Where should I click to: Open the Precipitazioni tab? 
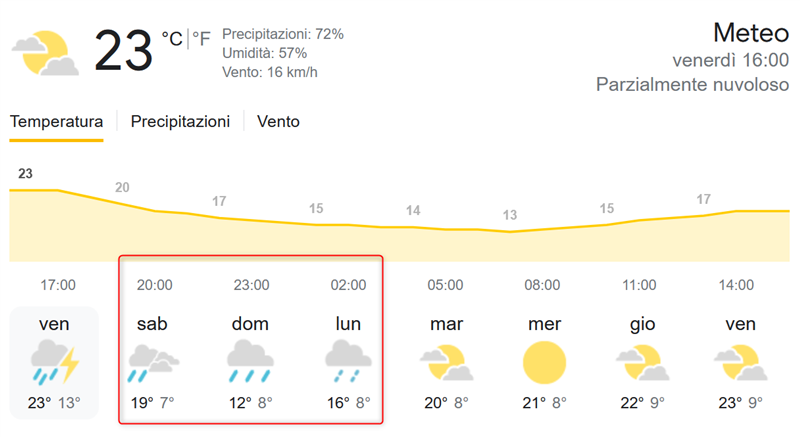coord(180,121)
